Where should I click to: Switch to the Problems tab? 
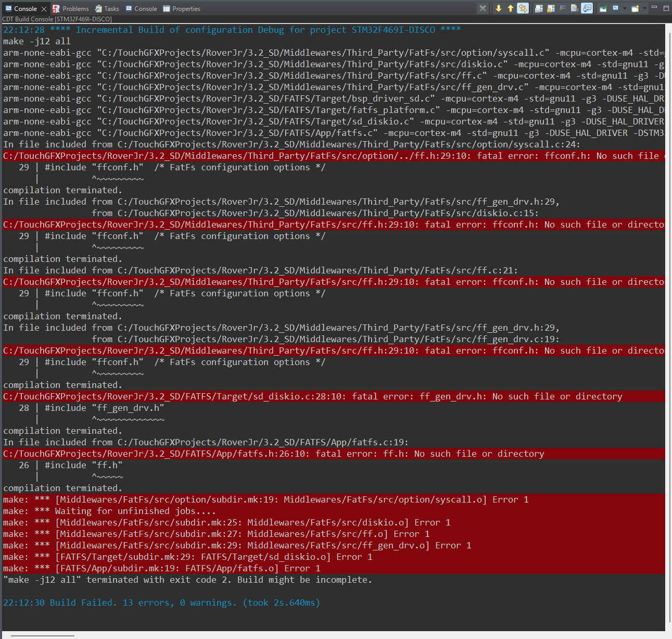(x=71, y=9)
